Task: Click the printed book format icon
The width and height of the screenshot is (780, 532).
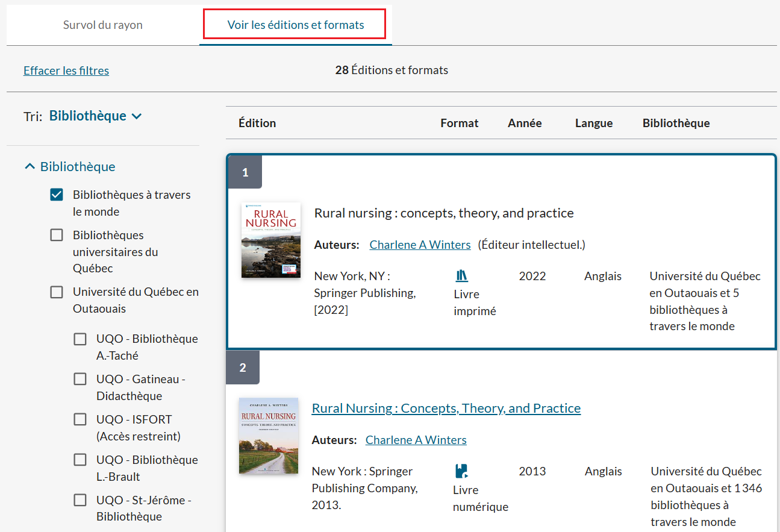Action: click(461, 276)
